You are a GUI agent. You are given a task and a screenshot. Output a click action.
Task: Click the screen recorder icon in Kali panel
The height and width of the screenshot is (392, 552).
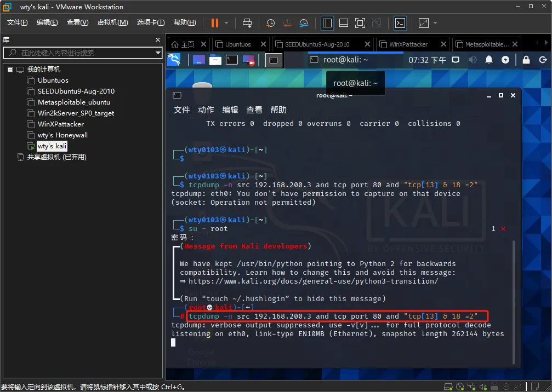[248, 60]
